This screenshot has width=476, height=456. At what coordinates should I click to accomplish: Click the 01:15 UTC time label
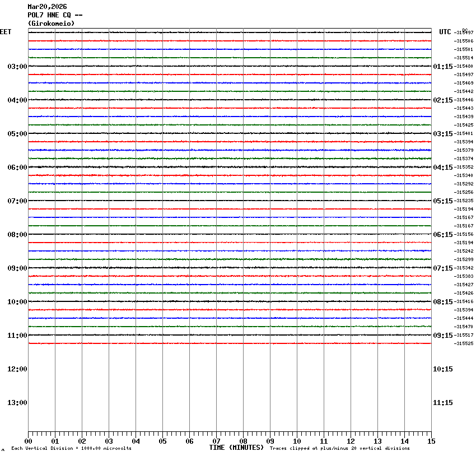coord(442,67)
